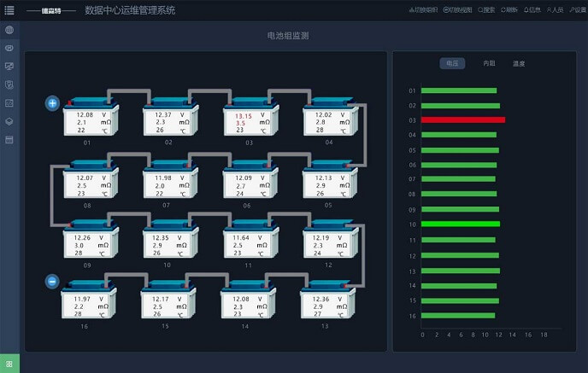Open 信息 notifications in the top bar
The height and width of the screenshot is (373, 588).
pos(532,9)
